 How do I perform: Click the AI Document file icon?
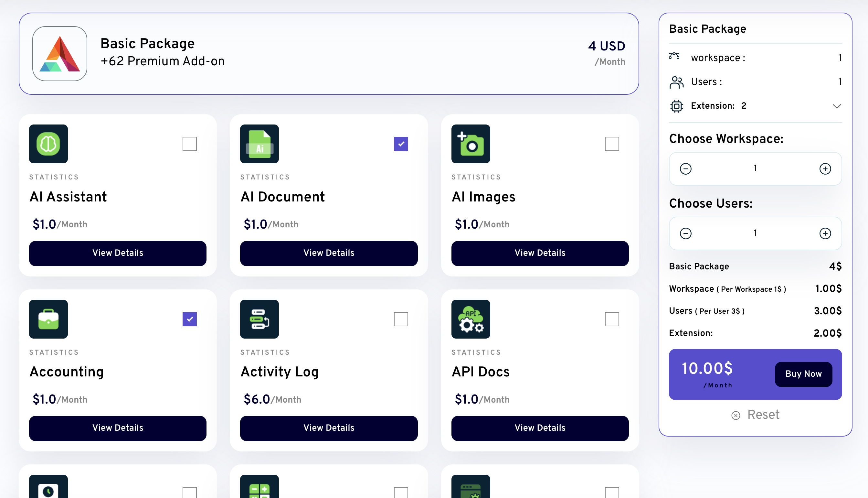[259, 144]
